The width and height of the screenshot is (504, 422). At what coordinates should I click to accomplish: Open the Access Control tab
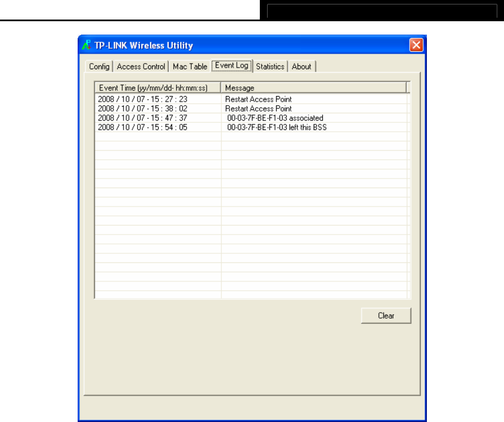(141, 66)
